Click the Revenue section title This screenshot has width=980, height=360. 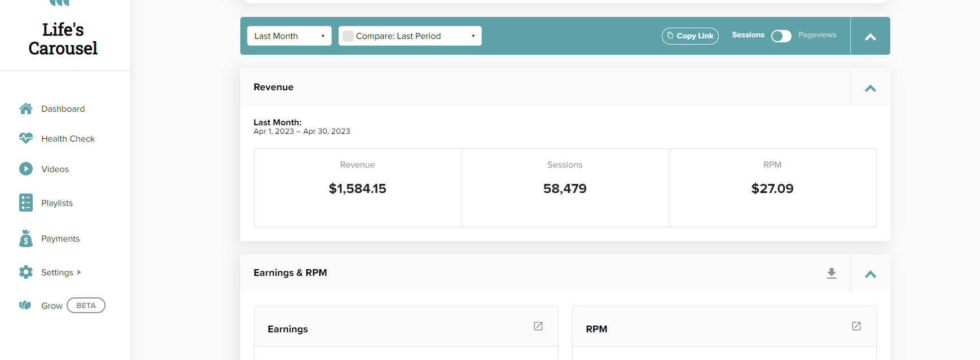tap(274, 87)
